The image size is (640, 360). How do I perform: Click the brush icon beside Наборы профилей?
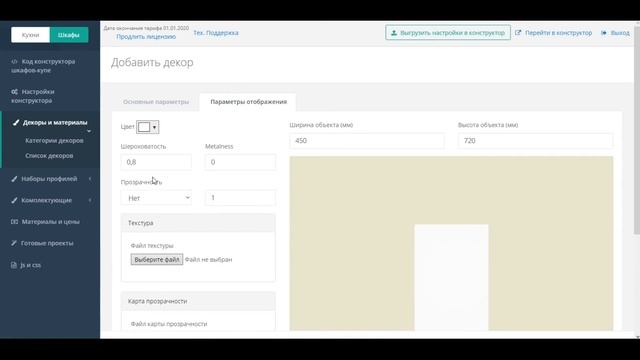point(14,179)
